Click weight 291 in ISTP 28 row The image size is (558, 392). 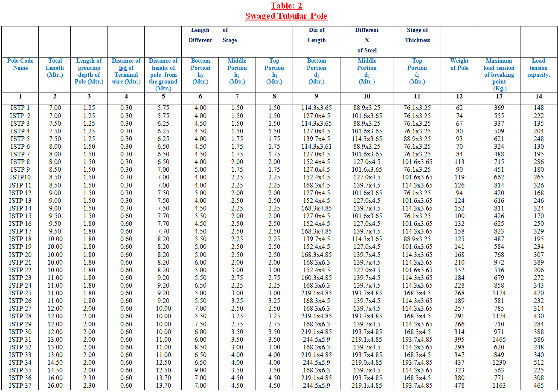(459, 317)
